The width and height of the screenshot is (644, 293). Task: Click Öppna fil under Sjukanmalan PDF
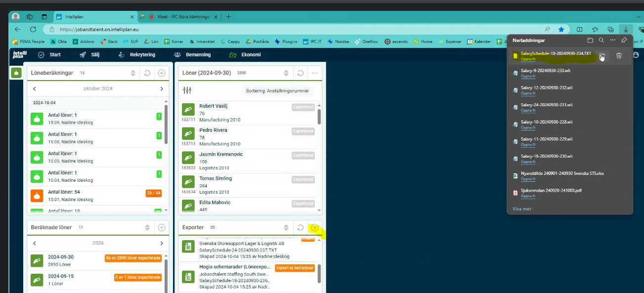click(x=528, y=196)
